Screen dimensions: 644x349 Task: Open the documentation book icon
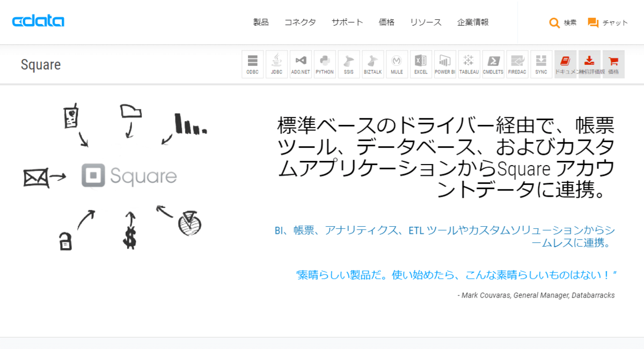(565, 64)
